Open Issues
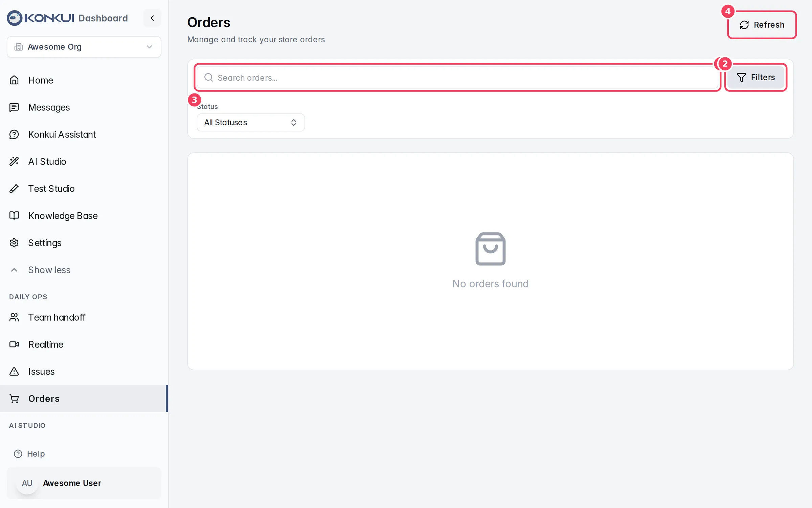812x508 pixels. (84, 372)
